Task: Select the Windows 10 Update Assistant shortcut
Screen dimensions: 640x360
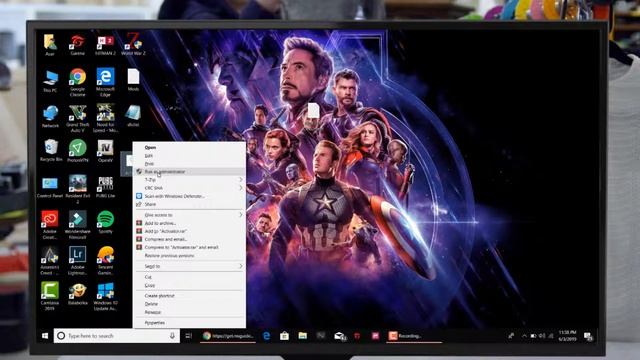Action: 105,296
